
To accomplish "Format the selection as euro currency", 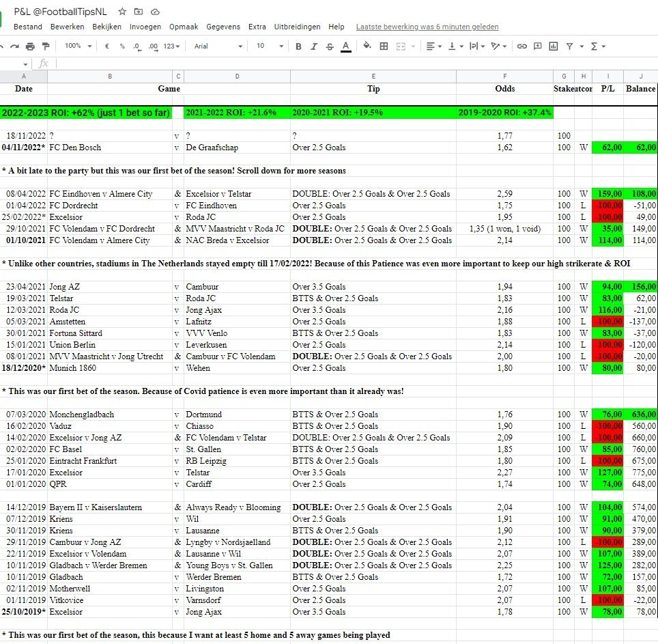I will tap(106, 46).
